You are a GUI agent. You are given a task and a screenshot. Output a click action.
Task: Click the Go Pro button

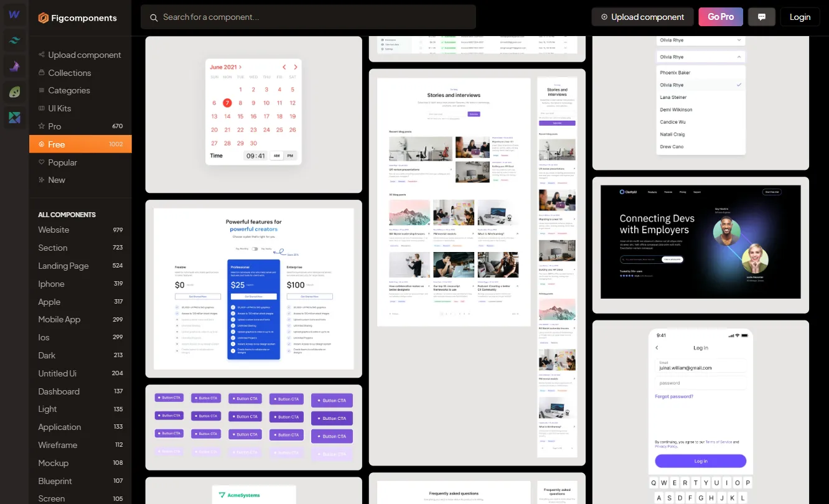click(x=720, y=17)
